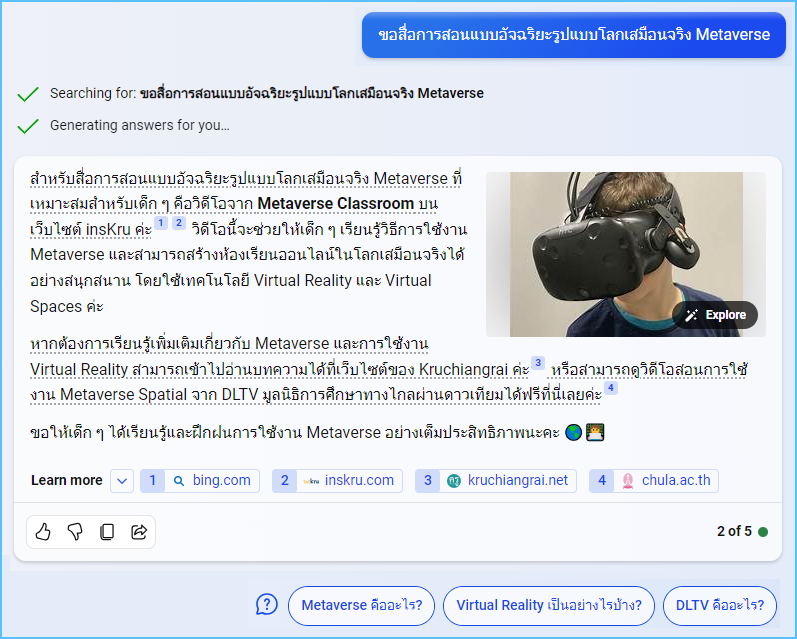
Task: Select suggestion 'Virtual Reality เป็นอย่างไรบ้าง?'
Action: point(549,605)
